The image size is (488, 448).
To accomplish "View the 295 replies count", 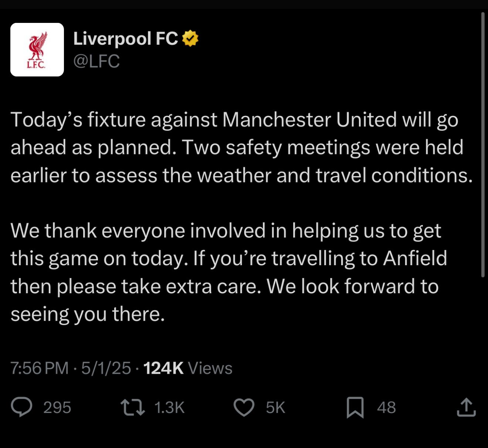I will [x=57, y=407].
